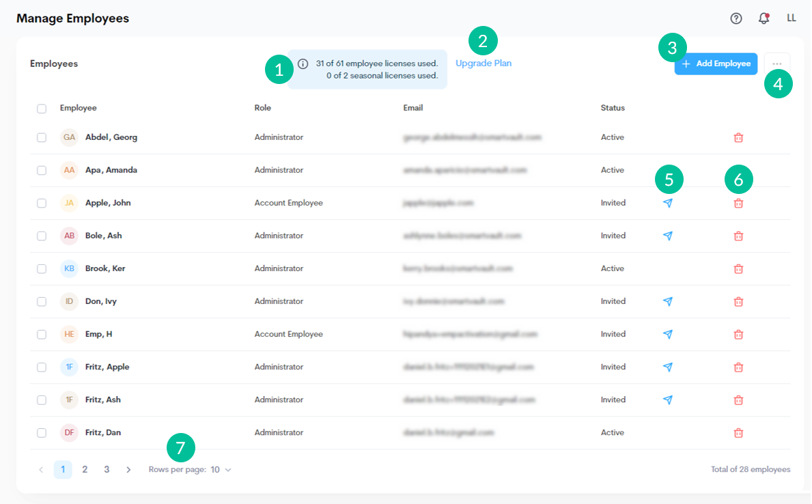Follow the Upgrade Plan link

(484, 64)
